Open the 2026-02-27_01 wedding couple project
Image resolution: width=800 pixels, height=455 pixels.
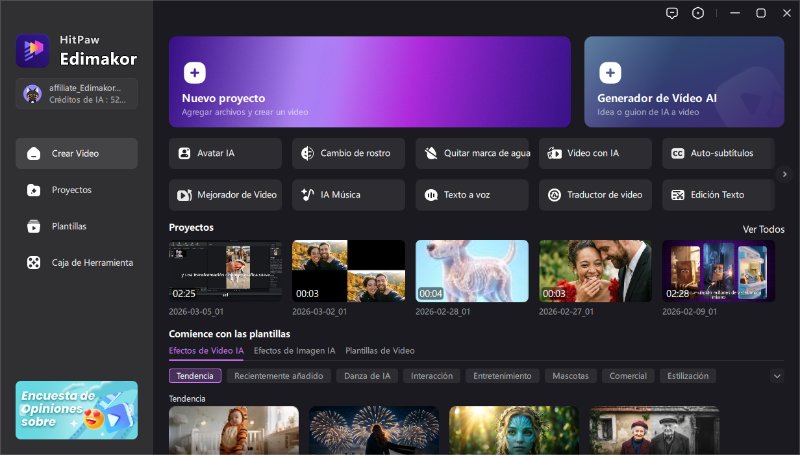[595, 271]
